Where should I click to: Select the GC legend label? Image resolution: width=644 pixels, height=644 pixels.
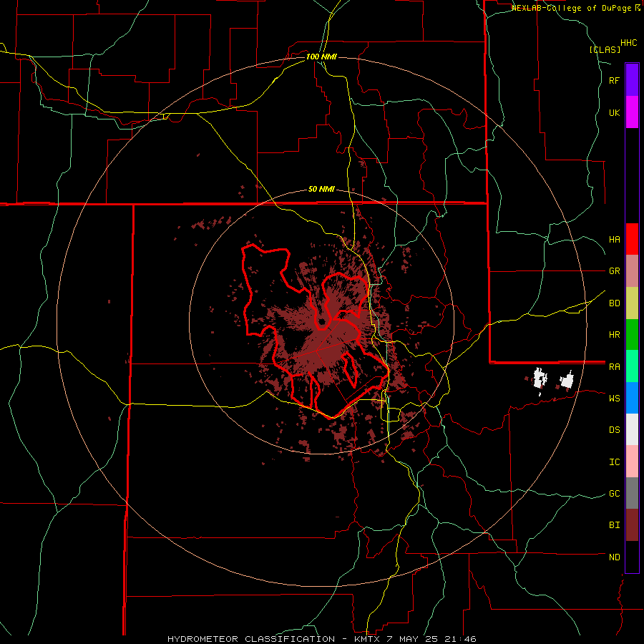pyautogui.click(x=614, y=494)
